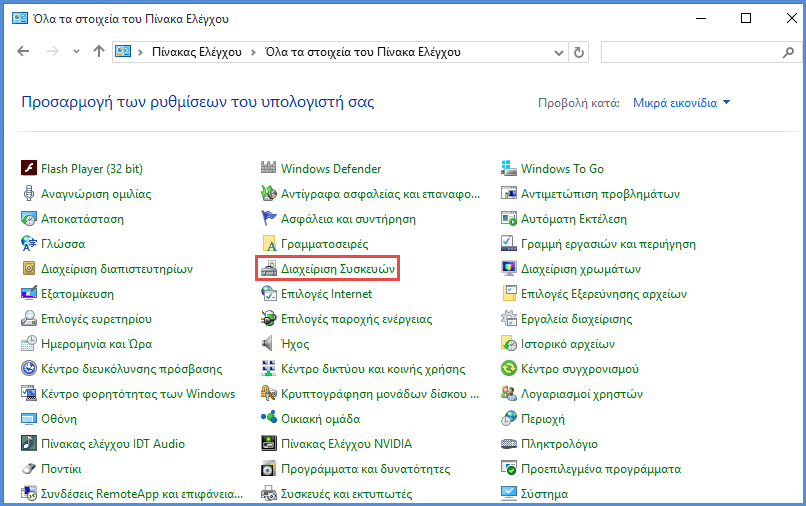
Task: Open Προεπιλεγμένα προγράμματα
Action: coord(600,468)
